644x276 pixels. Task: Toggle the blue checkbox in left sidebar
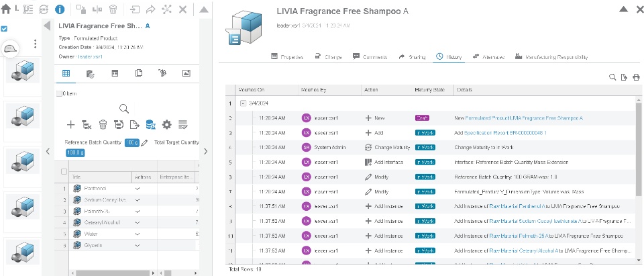(5, 29)
